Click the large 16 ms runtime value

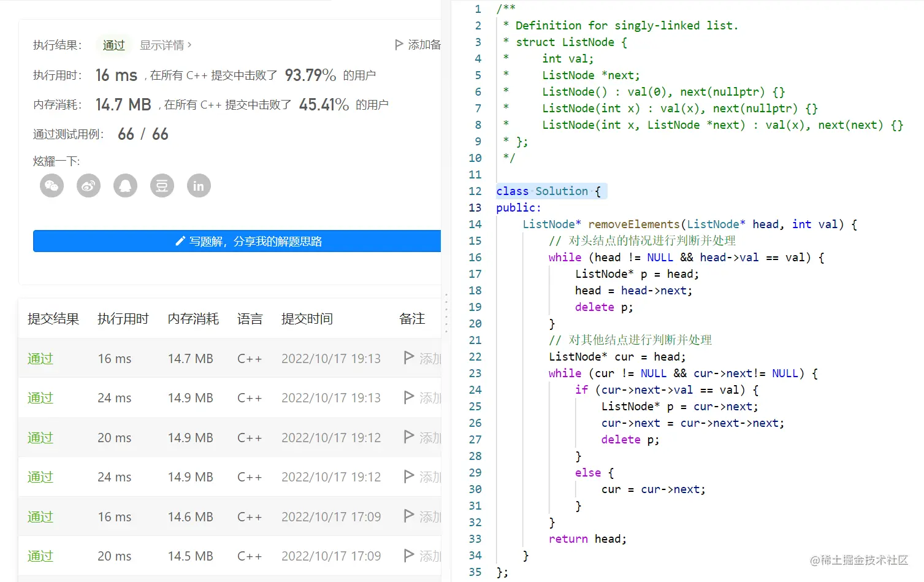point(116,75)
